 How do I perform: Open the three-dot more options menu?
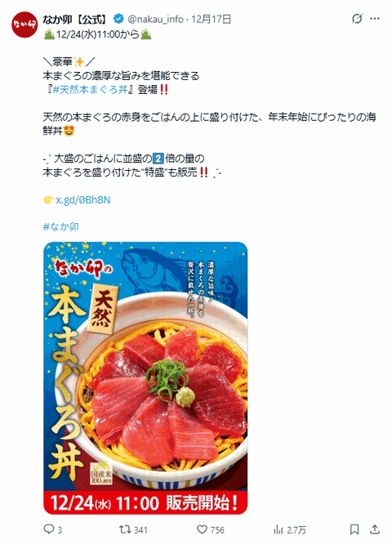coord(375,19)
